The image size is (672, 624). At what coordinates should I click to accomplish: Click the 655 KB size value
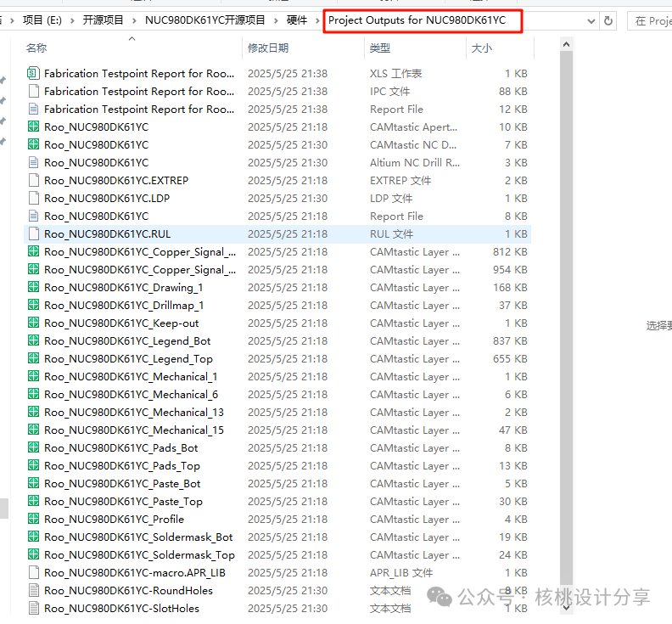click(x=510, y=358)
